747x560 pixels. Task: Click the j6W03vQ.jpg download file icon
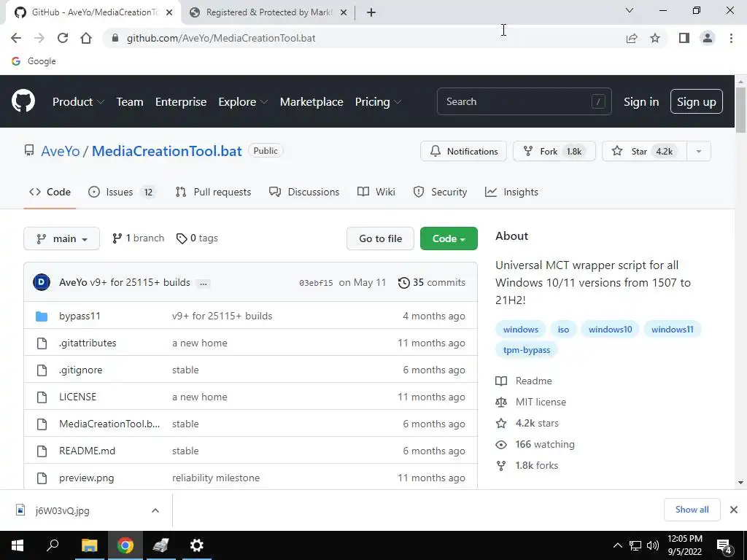click(x=20, y=510)
